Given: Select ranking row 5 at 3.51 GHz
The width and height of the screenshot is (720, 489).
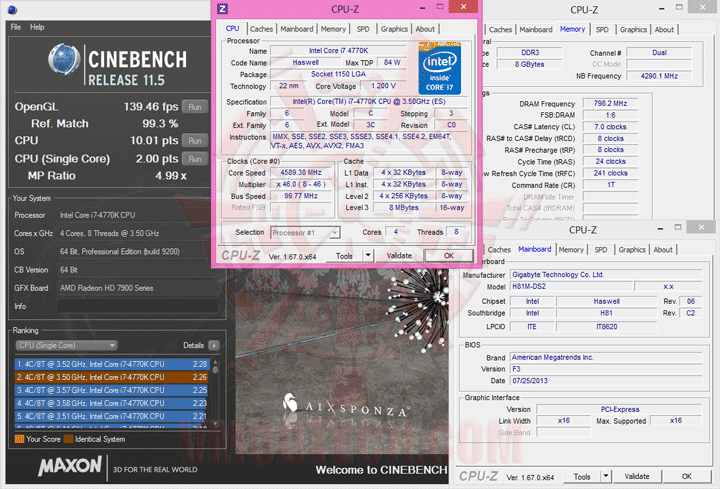Looking at the screenshot, I should (112, 416).
